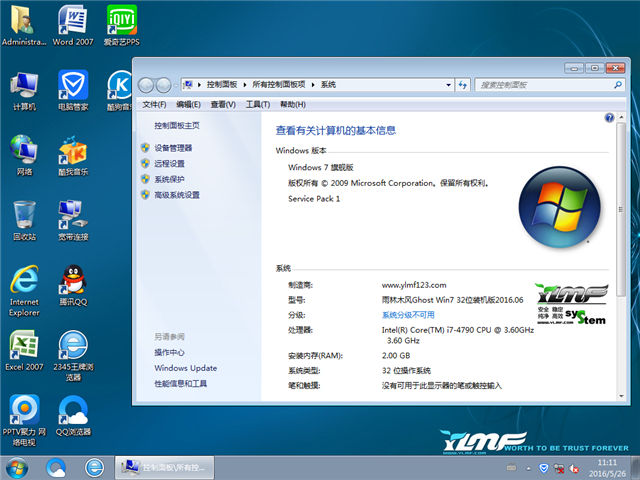Open the 工具(T) menu
This screenshot has width=640, height=480.
pyautogui.click(x=258, y=104)
